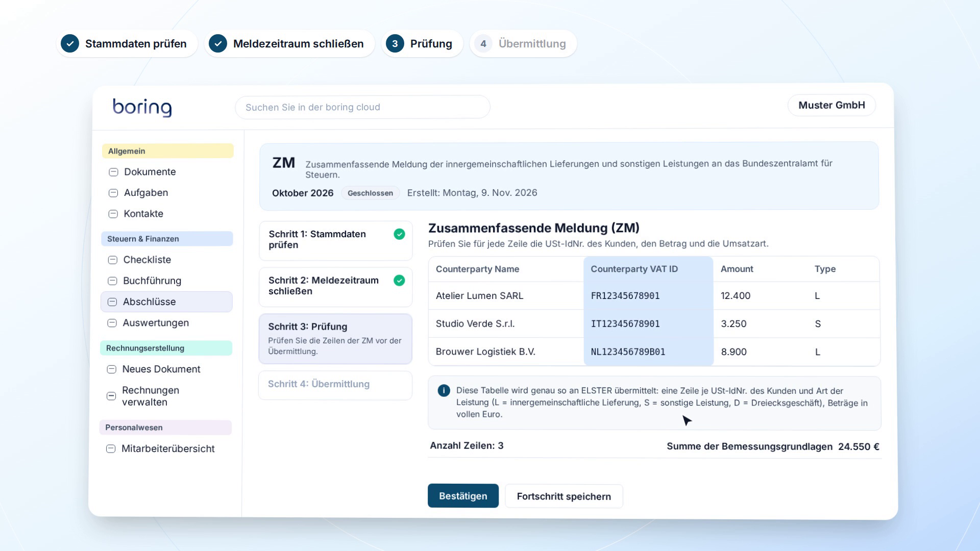Click the icon beside Neues Dokument
The image size is (980, 551).
click(x=111, y=369)
